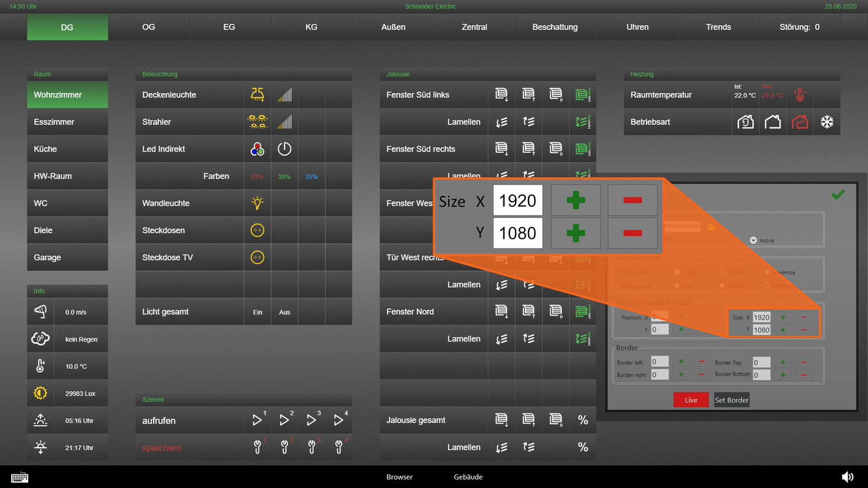Expand the more options chevron
The height and width of the screenshot is (488, 868).
coord(753,240)
